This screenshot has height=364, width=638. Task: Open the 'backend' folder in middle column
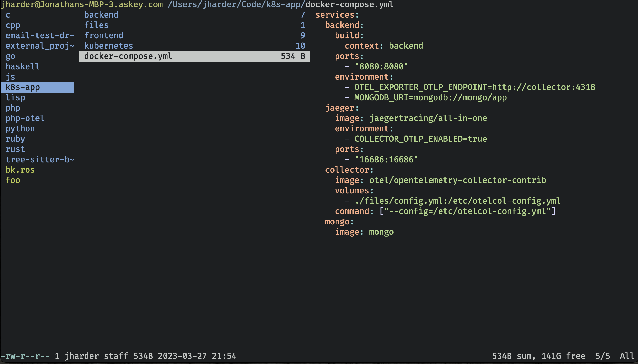point(101,15)
